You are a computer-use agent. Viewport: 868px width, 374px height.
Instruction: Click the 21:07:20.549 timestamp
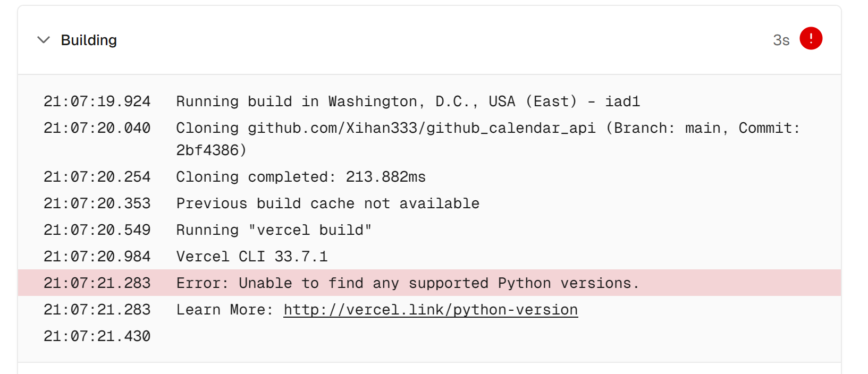(x=97, y=230)
